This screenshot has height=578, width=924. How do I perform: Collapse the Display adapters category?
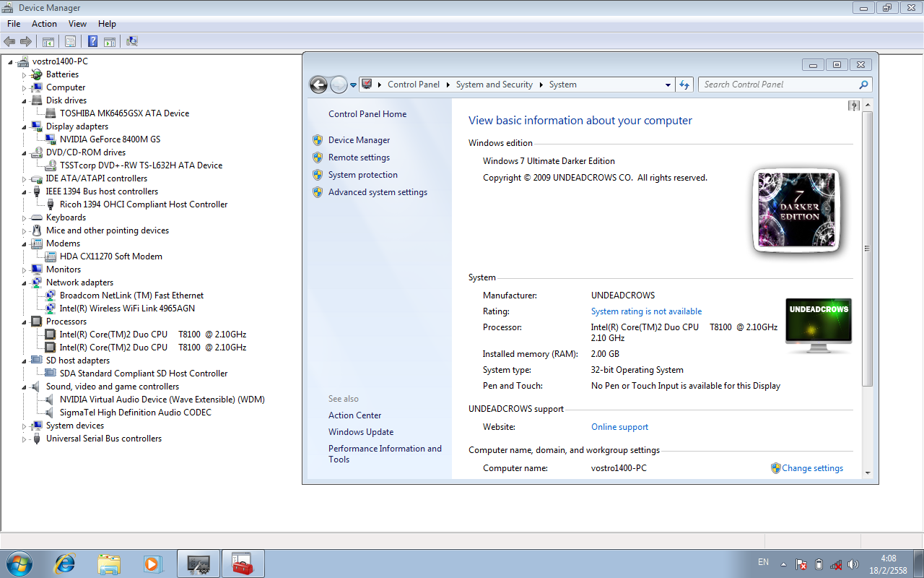[24, 126]
